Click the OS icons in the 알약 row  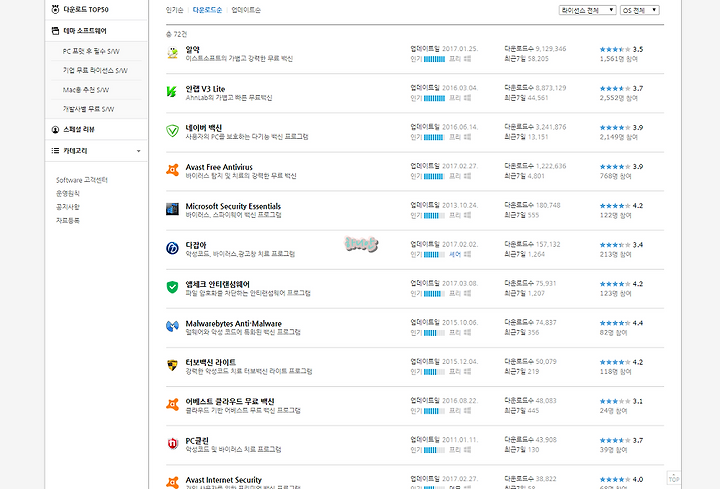[467, 59]
